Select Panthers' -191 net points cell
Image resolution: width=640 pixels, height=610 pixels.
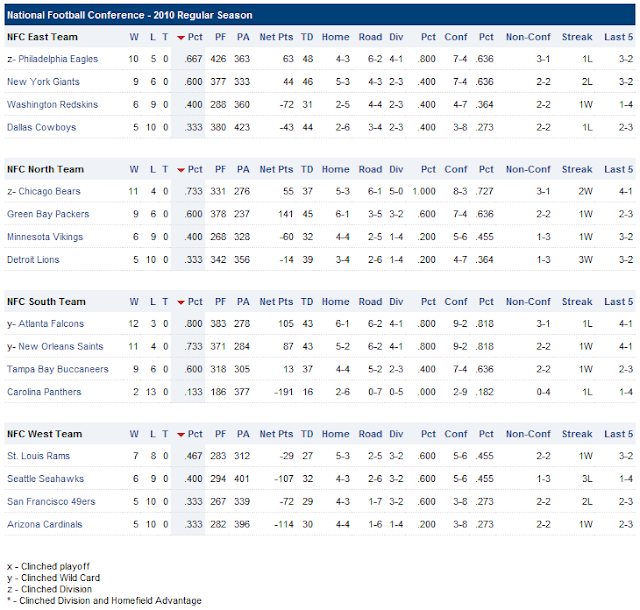284,392
